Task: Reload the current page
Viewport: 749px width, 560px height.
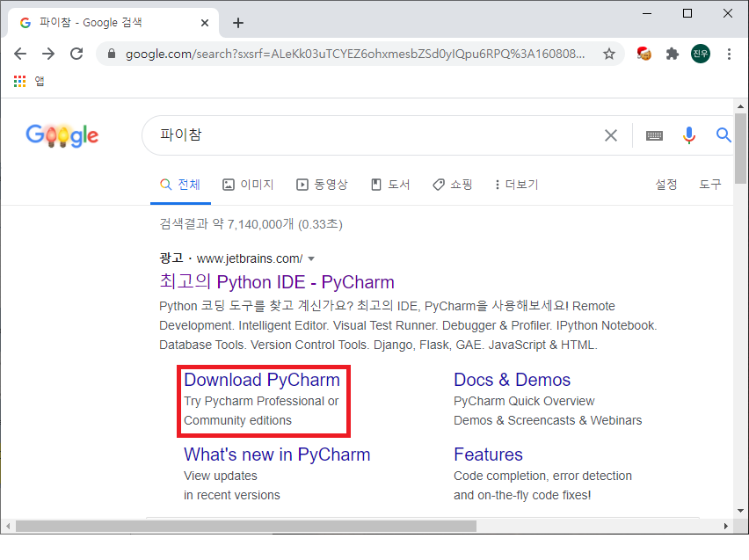Action: click(x=76, y=54)
